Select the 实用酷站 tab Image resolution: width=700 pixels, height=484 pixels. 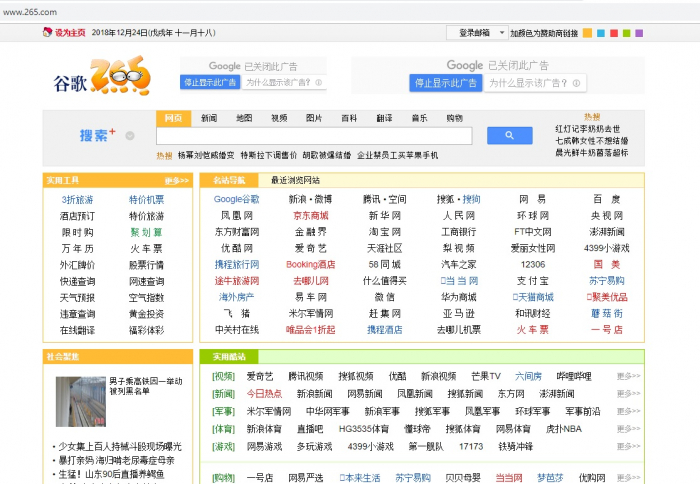pyautogui.click(x=229, y=357)
